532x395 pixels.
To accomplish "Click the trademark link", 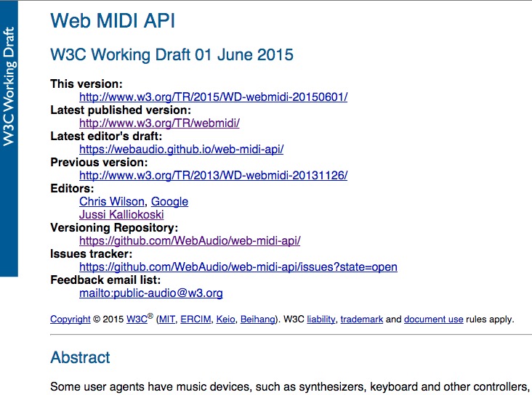I will tap(362, 319).
